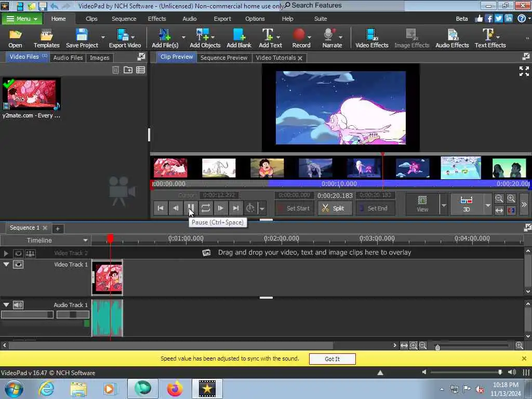Viewport: 532px width, 399px height.
Task: Open the Menu dropdown button
Action: (x=22, y=19)
